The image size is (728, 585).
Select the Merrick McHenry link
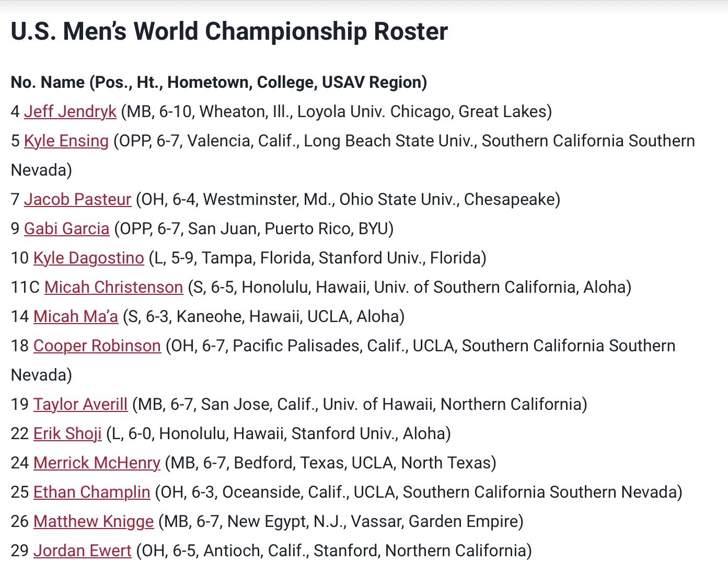click(x=97, y=463)
